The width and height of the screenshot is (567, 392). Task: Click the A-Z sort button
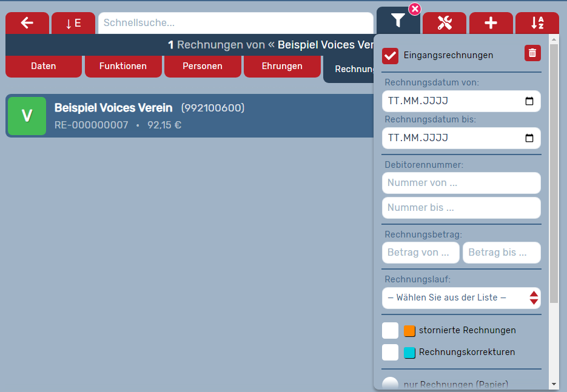[x=537, y=23]
